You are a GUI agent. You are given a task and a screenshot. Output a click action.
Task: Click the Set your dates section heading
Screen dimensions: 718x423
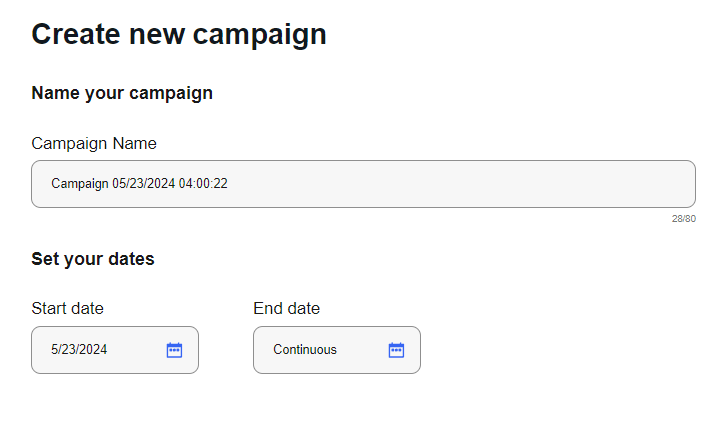(93, 259)
